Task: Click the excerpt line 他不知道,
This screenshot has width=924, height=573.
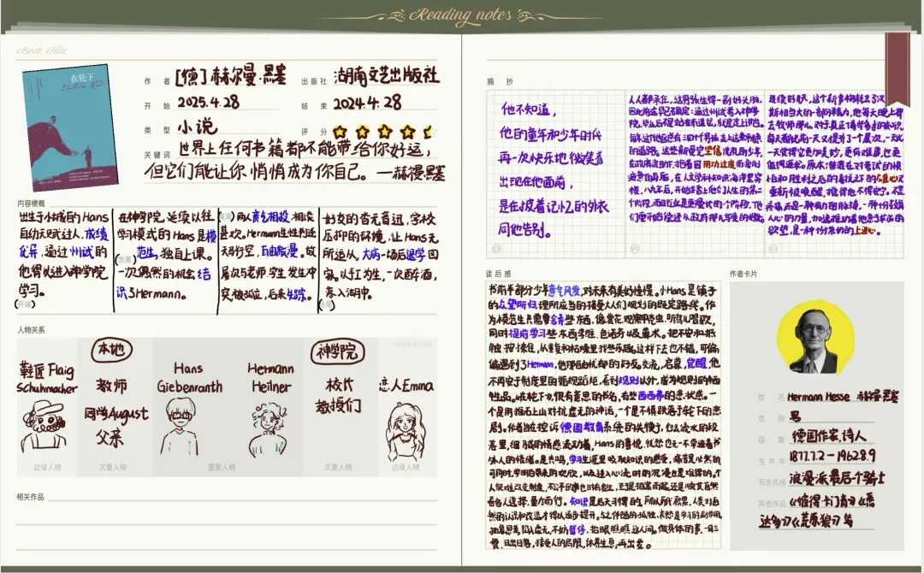Action: coord(529,109)
